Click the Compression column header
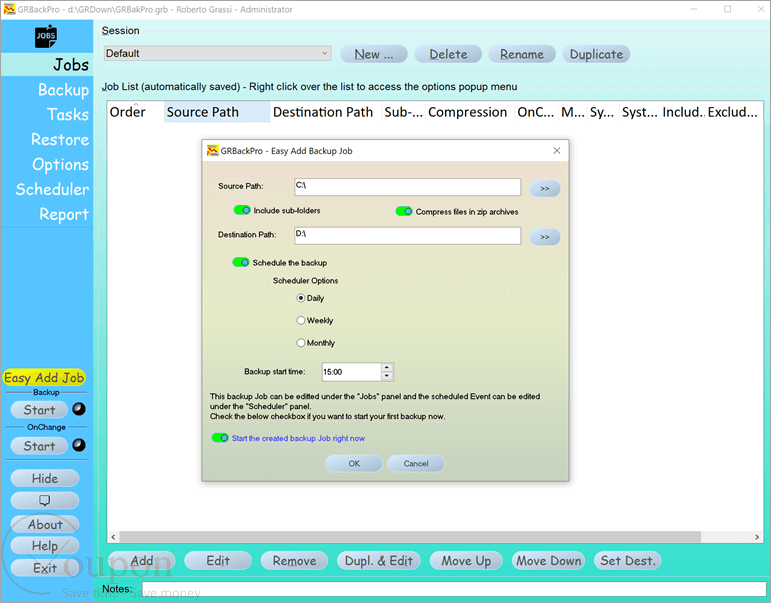 [470, 112]
